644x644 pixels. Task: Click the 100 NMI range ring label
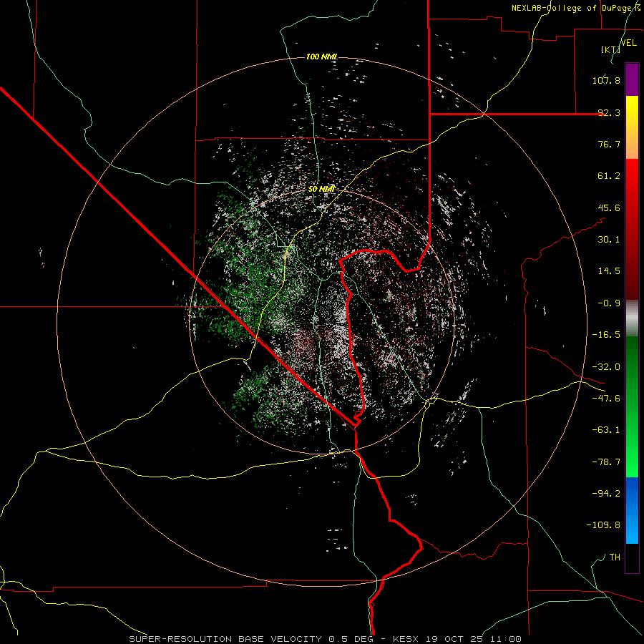pos(321,57)
